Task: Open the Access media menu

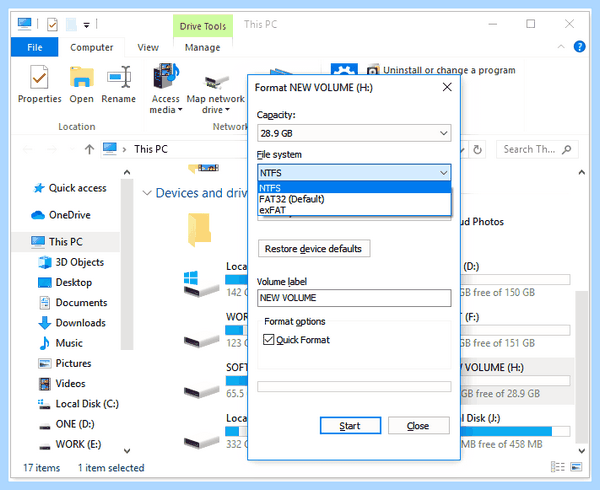Action: pyautogui.click(x=166, y=89)
